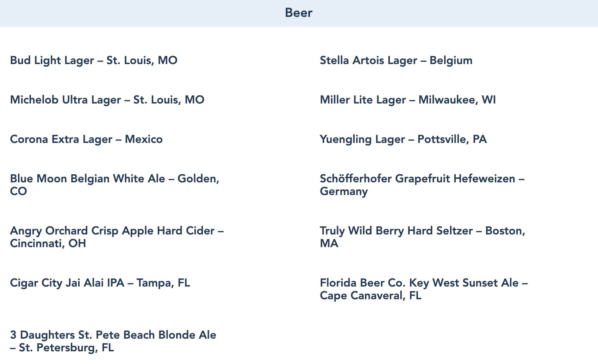The height and width of the screenshot is (364, 598).
Task: Click the 'Cape Canaveral, FL' text line
Action: (370, 296)
